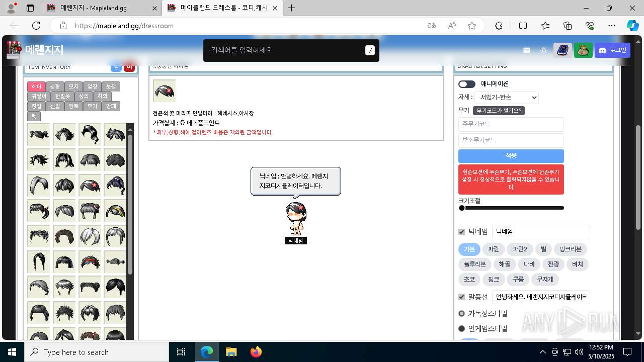Pick the long straight black hairstyle
The height and width of the screenshot is (362, 644).
pos(39,262)
